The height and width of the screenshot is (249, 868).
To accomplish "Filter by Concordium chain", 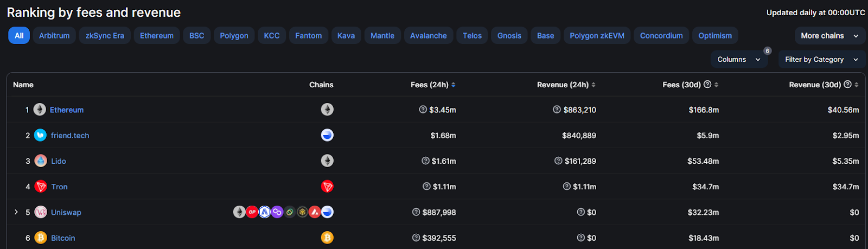I will pos(661,36).
